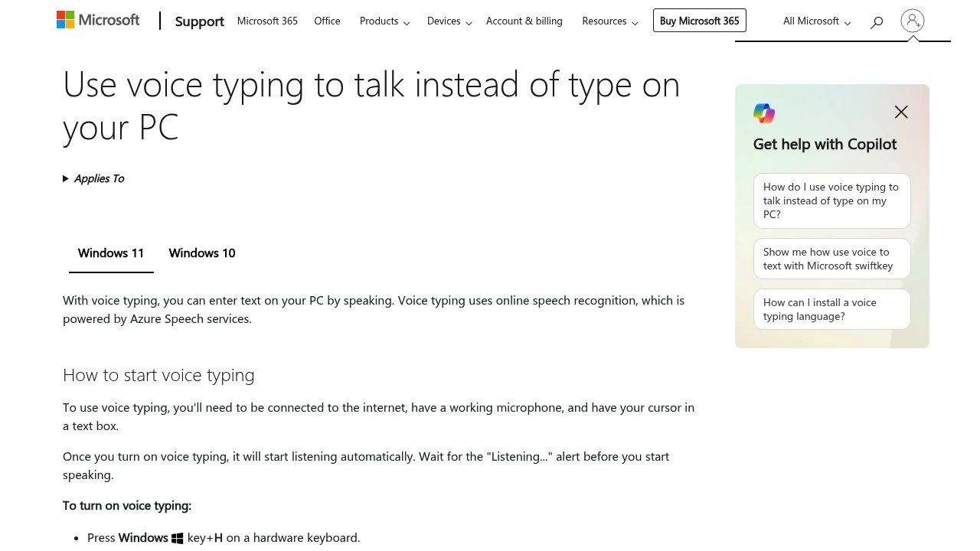Image resolution: width=980 pixels, height=551 pixels.
Task: Select suggestion 'How do I use voice typing'
Action: tap(832, 201)
